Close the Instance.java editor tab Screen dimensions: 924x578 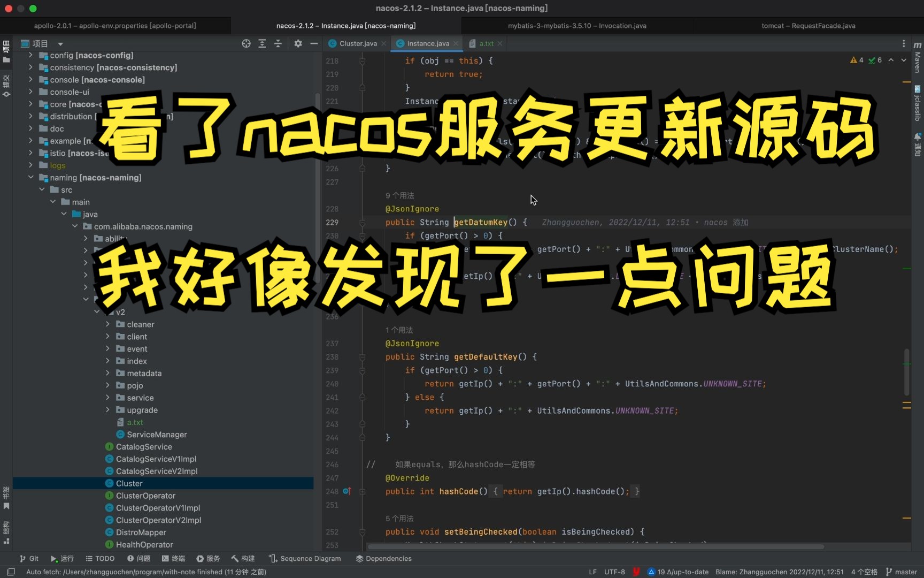456,43
